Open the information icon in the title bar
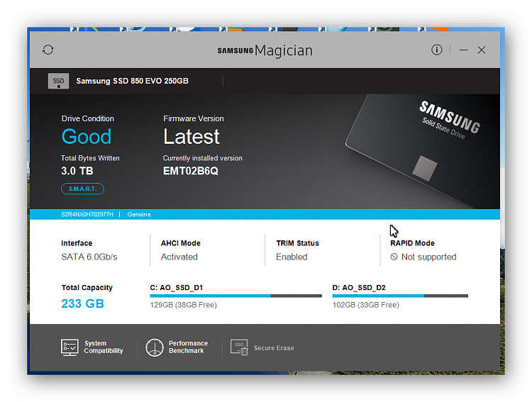532x402 pixels. [x=436, y=50]
